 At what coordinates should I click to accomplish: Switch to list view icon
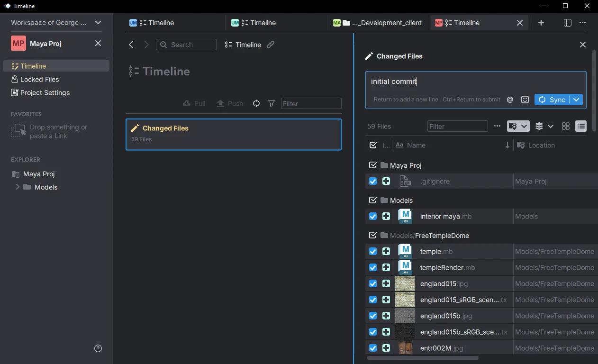[581, 126]
